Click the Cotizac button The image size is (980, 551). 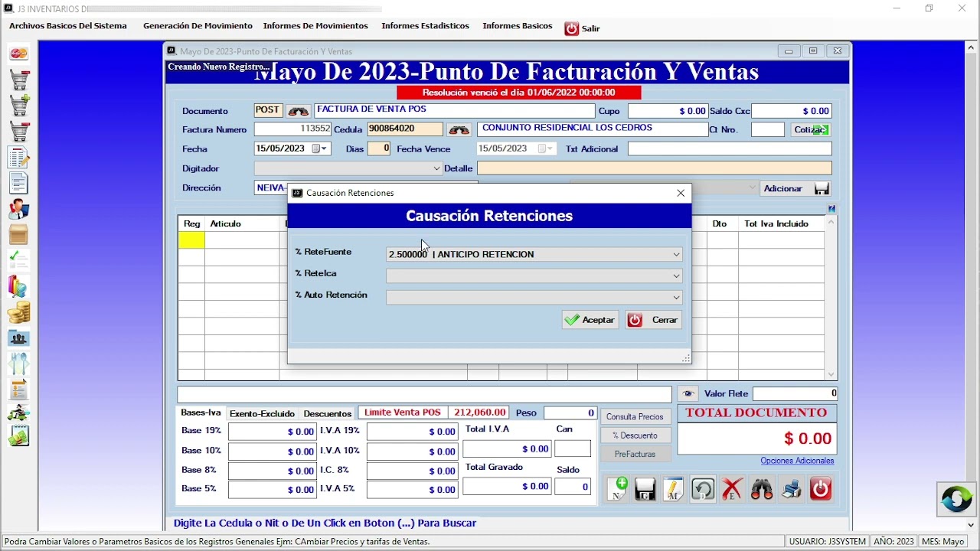point(811,130)
